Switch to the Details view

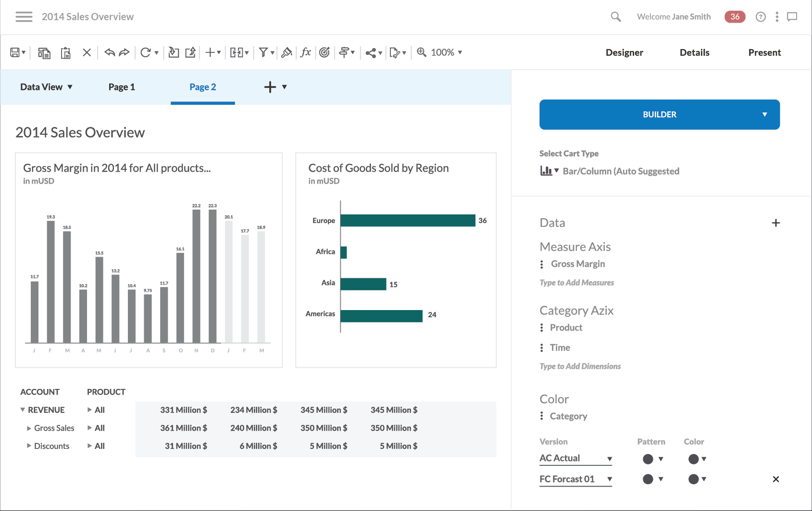(694, 52)
